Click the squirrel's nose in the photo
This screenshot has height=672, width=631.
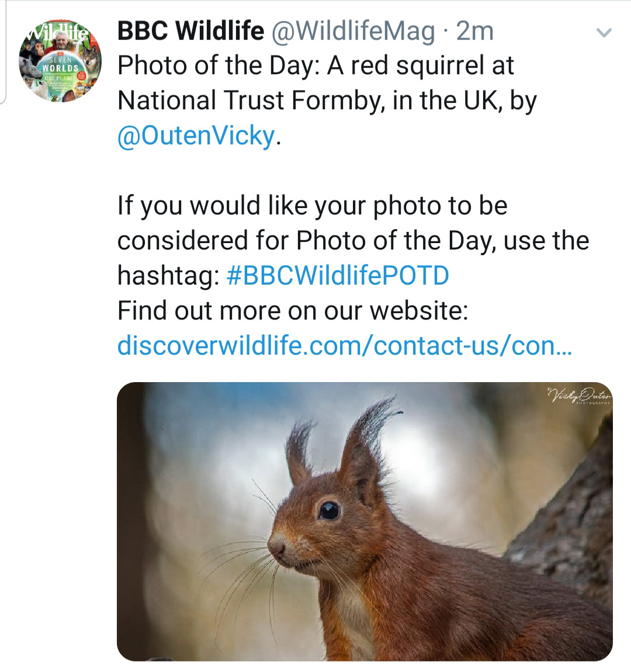coord(276,547)
